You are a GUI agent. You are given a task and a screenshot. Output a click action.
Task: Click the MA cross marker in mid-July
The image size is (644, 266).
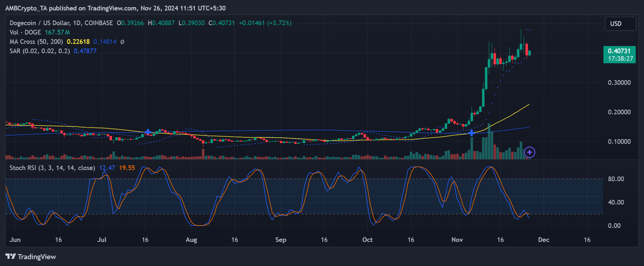point(148,132)
